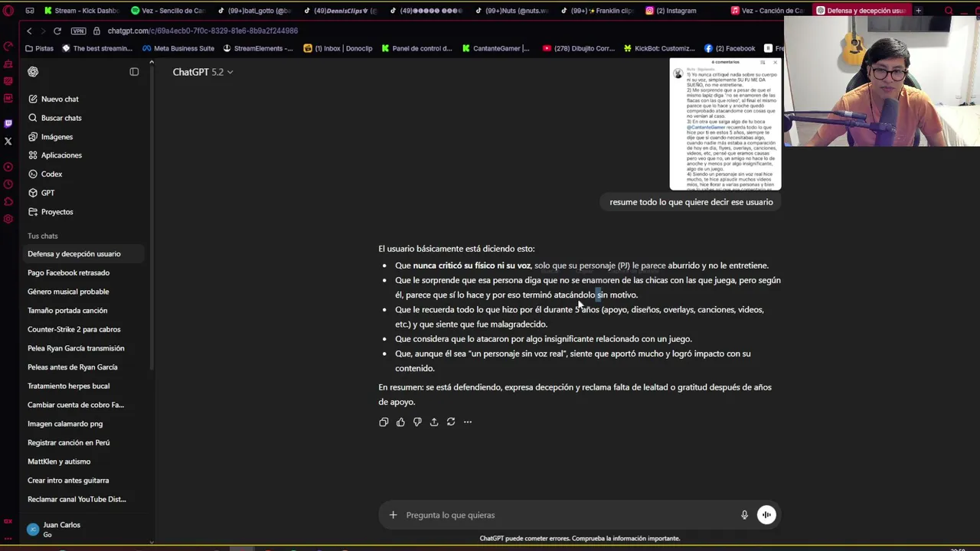
Task: Like the response with thumbs up
Action: (x=400, y=422)
